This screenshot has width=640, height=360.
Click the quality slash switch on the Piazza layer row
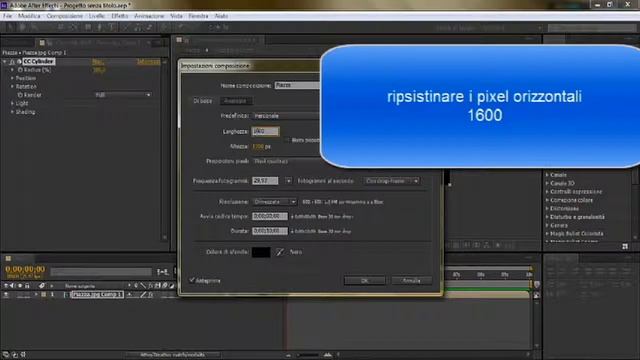[143, 294]
